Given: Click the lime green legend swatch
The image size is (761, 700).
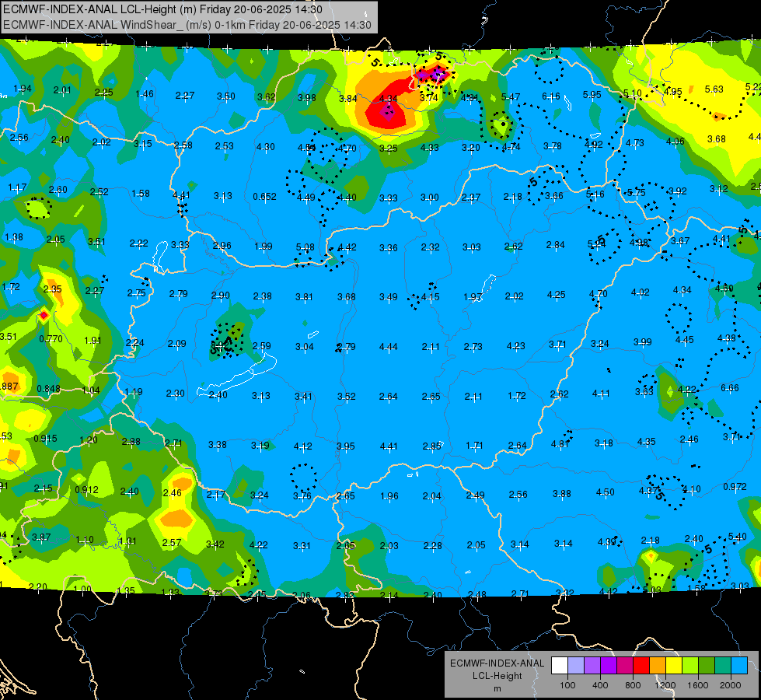Looking at the screenshot, I should (x=689, y=665).
